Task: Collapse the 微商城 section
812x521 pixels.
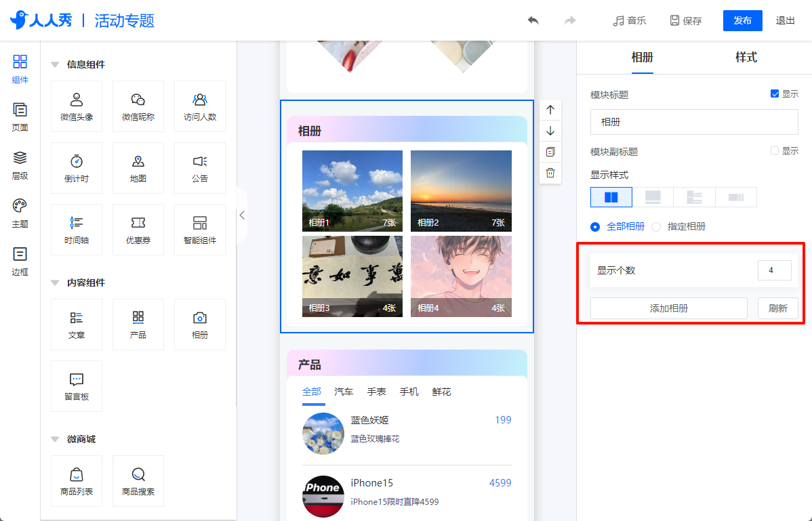Action: [54, 439]
